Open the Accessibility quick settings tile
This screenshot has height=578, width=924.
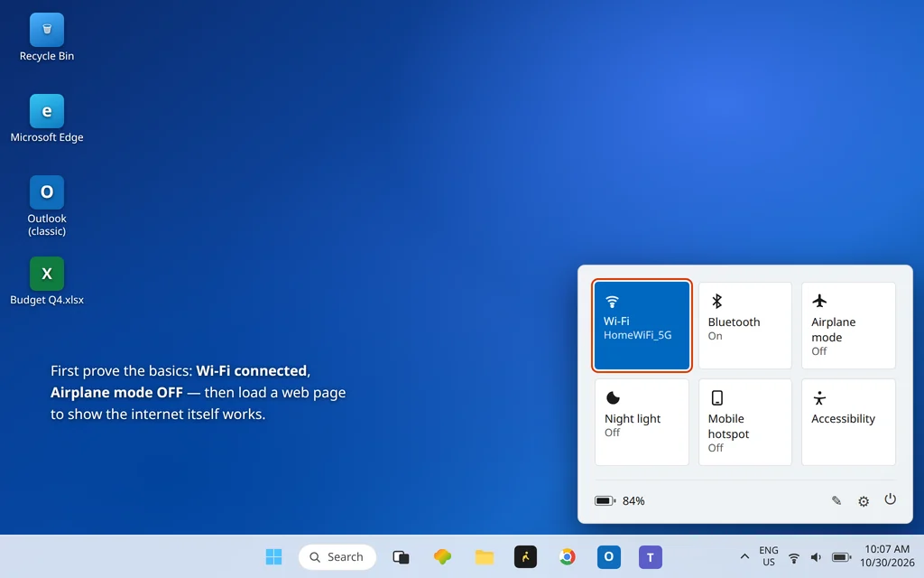[x=848, y=423]
